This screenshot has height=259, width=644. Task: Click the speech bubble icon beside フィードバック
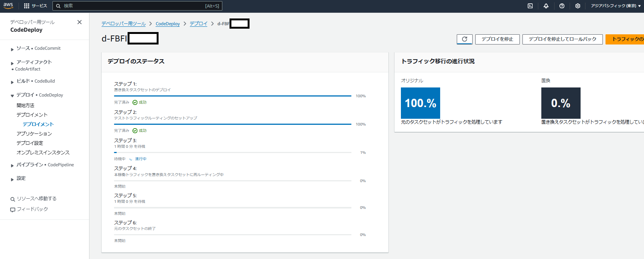(x=12, y=210)
